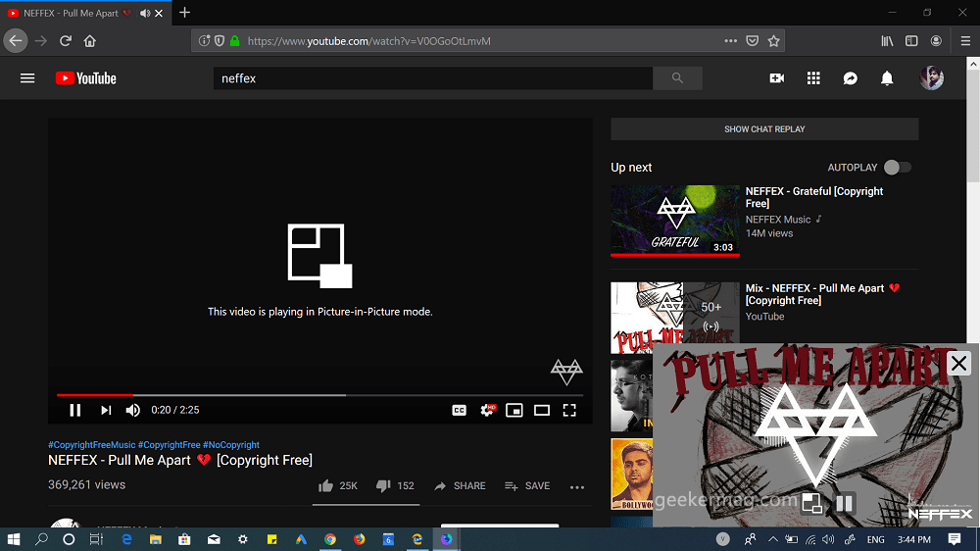This screenshot has width=980, height=551.
Task: Open File Explorer from taskbar
Action: click(x=156, y=539)
